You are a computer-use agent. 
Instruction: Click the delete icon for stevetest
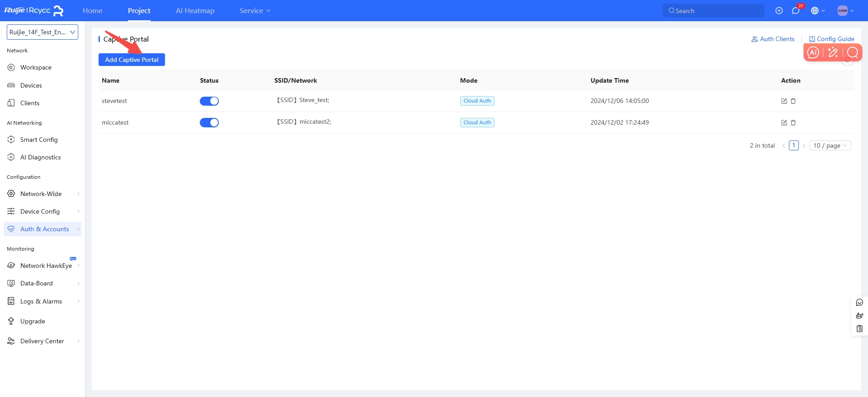793,101
